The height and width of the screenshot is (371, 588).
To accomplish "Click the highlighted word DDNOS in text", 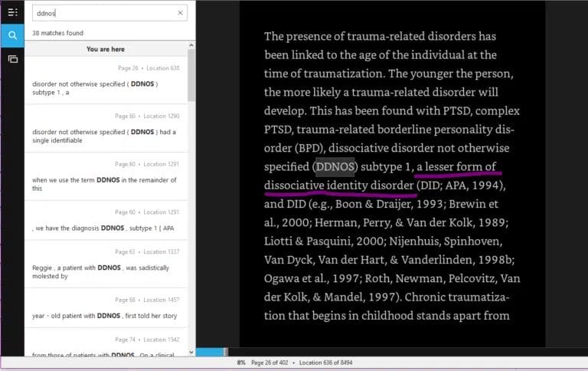I will (x=335, y=166).
